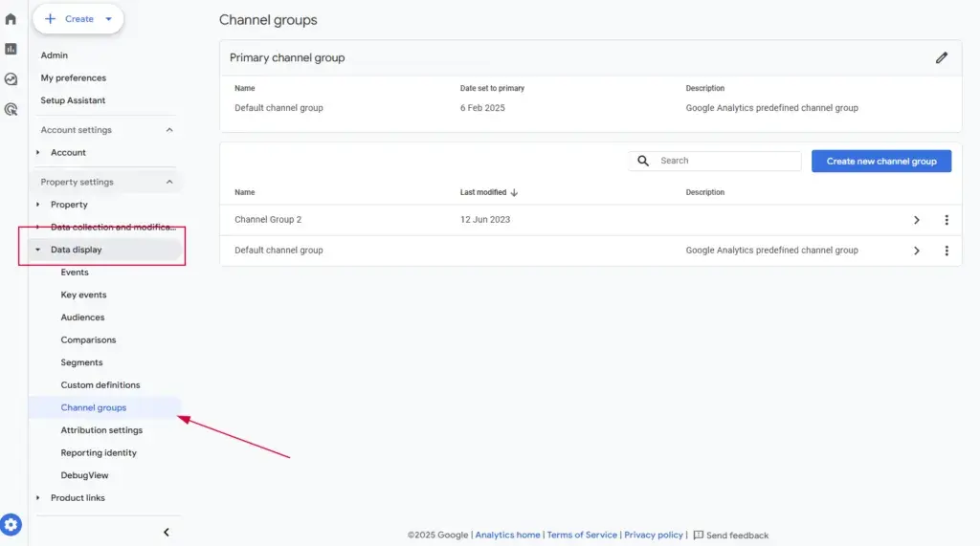Viewport: 980px width, 546px height.
Task: Click the channel groups Search field
Action: (725, 162)
